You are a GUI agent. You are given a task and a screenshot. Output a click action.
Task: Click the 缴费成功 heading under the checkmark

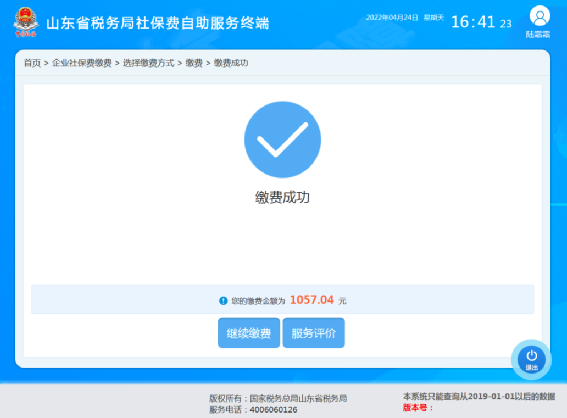click(x=282, y=197)
